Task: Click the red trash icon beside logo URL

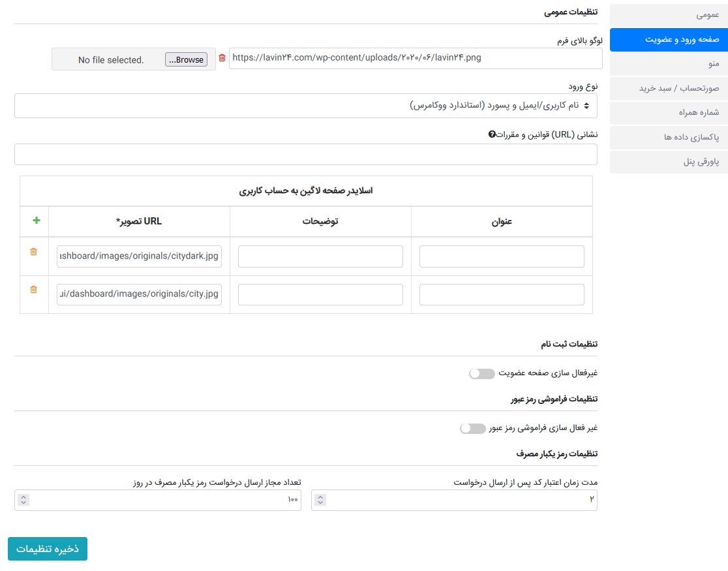Action: click(222, 58)
